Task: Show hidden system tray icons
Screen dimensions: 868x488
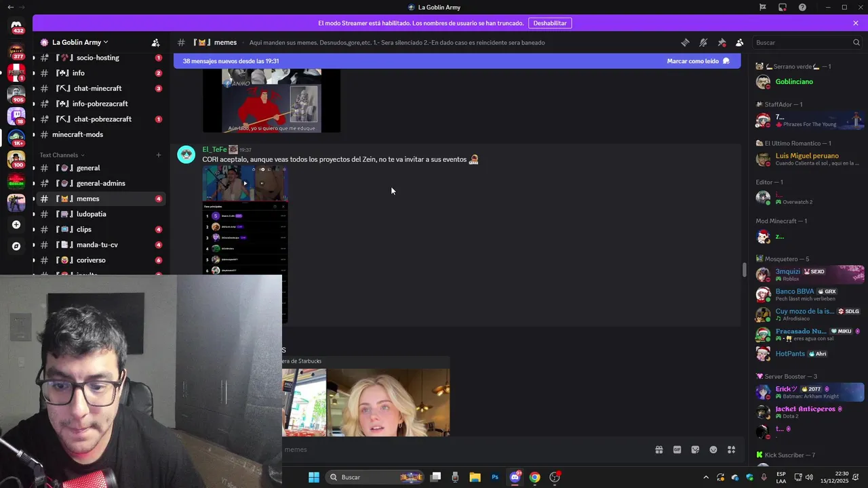Action: click(705, 477)
